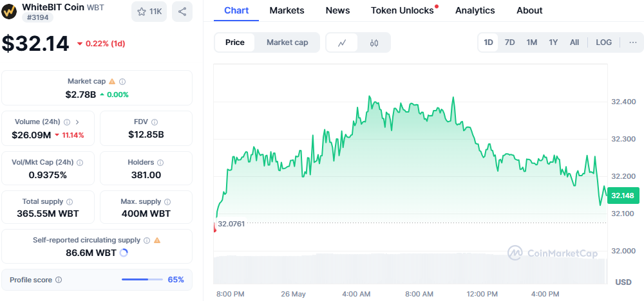Screen dimensions: 644x301
Task: Click Volume (24h) info icon
Action: (x=67, y=122)
